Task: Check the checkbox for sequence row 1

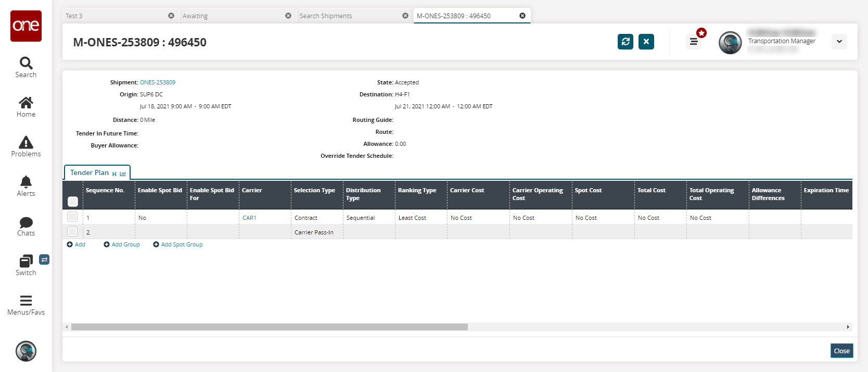Action: [x=72, y=217]
